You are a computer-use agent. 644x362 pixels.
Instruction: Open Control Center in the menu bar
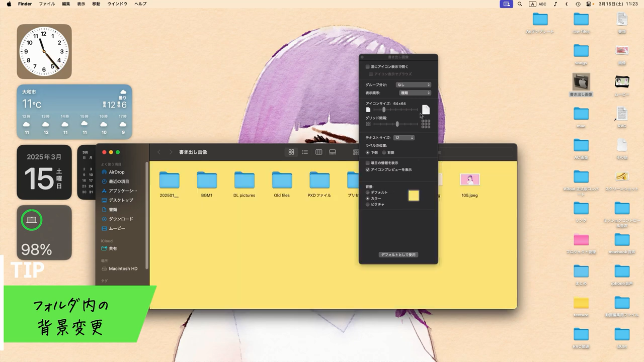(590, 4)
